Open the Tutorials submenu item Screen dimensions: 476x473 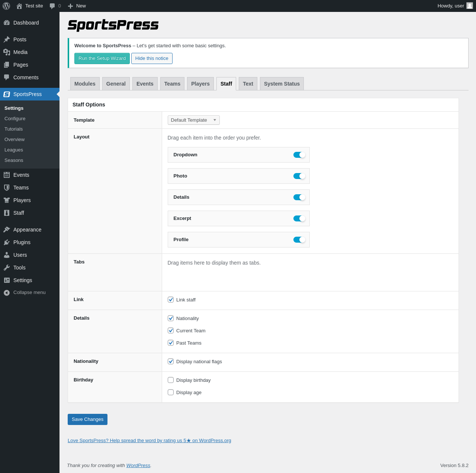(14, 129)
